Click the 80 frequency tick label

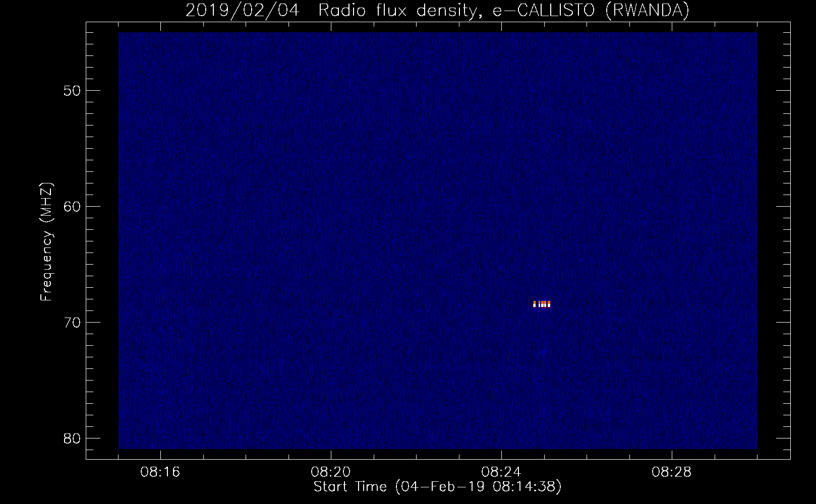point(72,438)
